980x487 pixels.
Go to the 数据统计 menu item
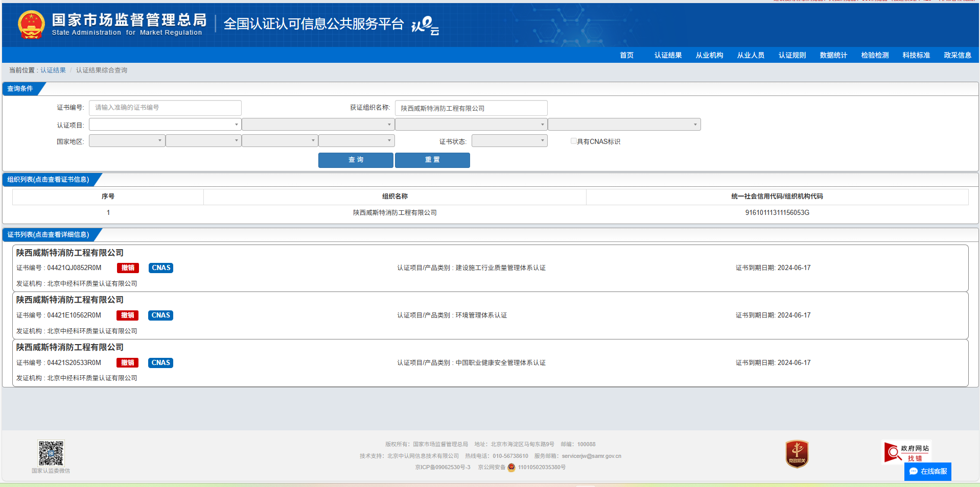tap(833, 55)
